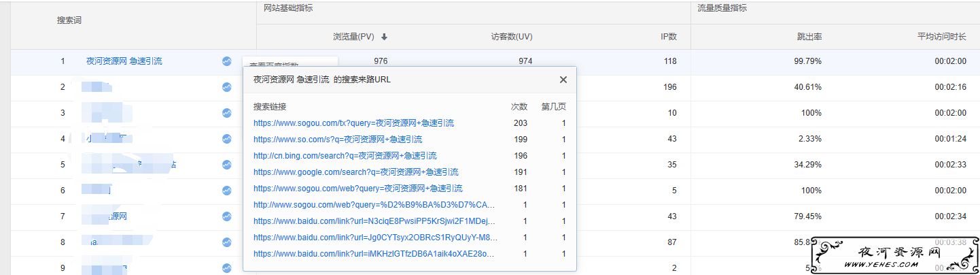Click the 网站基础指标 group header
Image resolution: width=980 pixels, height=275 pixels.
pos(288,8)
